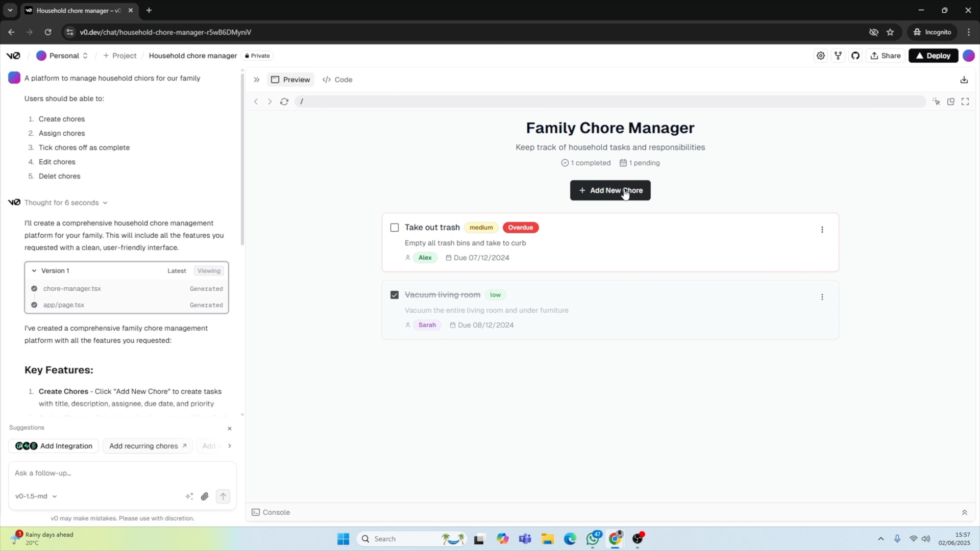This screenshot has height=551, width=980.
Task: Click the Deploy button
Action: [933, 56]
